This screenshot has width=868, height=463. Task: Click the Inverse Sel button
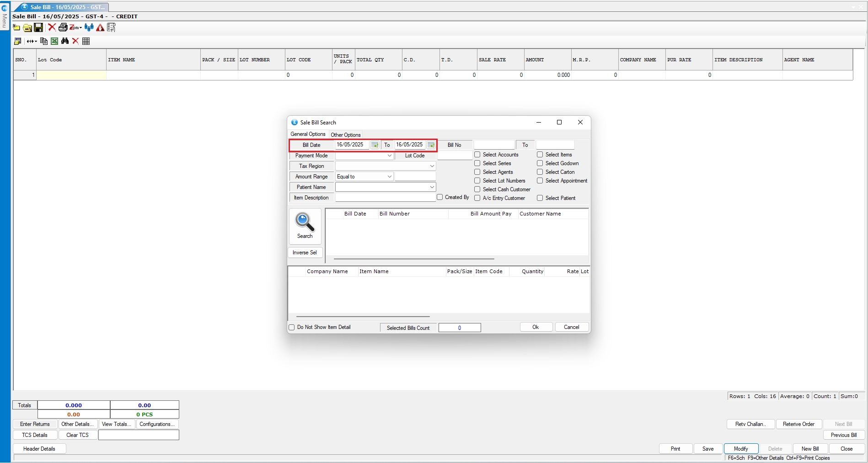(x=305, y=253)
